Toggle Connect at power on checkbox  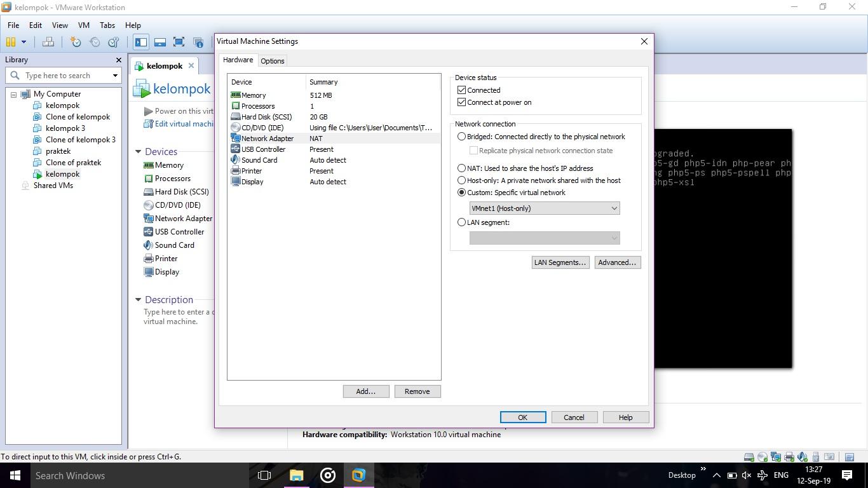click(462, 102)
